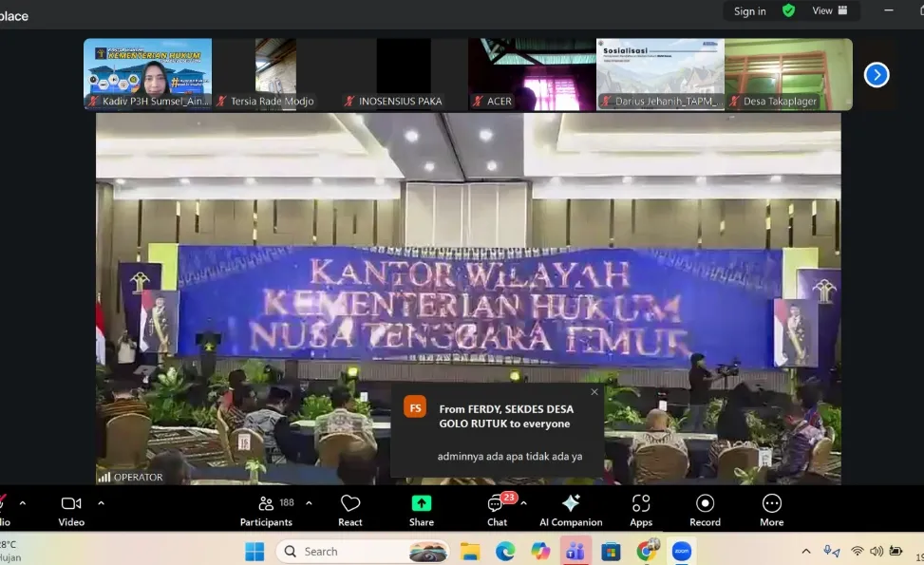The image size is (924, 565).
Task: Show next participants with arrow button
Action: click(x=877, y=75)
